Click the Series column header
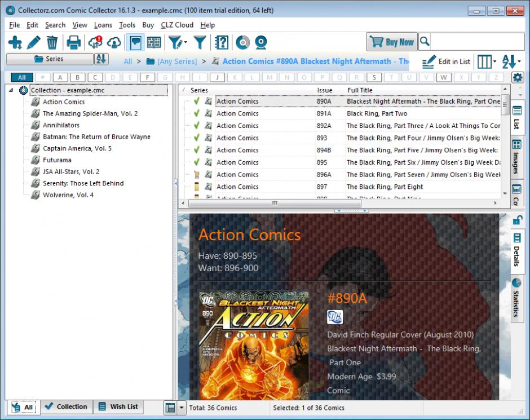 click(200, 90)
